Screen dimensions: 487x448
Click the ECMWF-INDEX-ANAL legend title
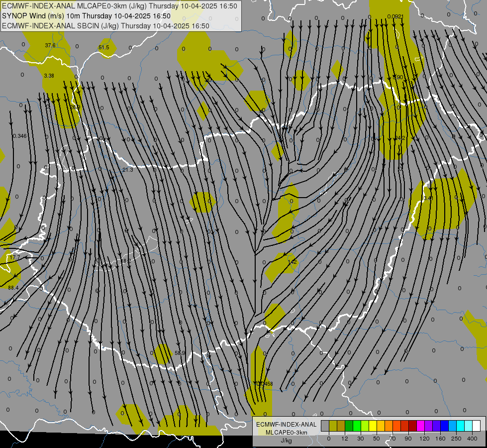(x=287, y=425)
